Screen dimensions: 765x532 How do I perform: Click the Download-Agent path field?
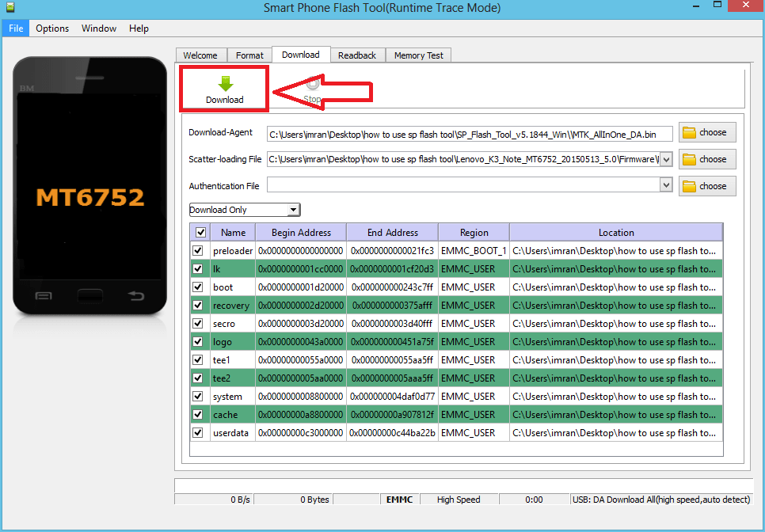470,134
